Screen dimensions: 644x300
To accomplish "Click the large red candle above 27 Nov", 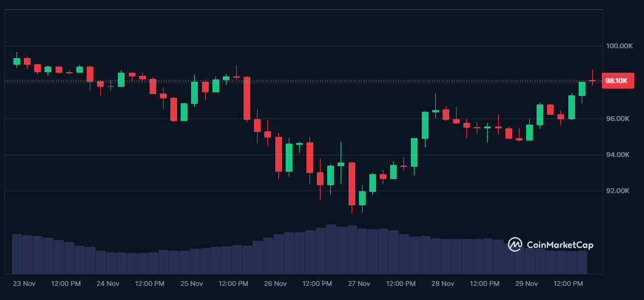I will 352,183.
